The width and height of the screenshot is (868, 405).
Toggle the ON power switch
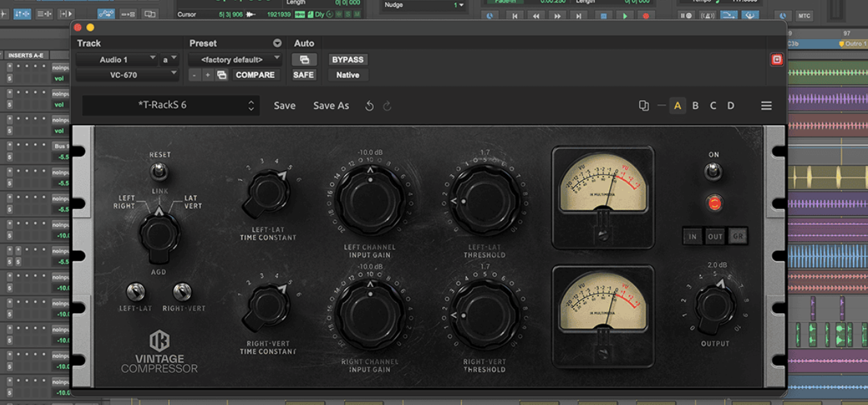coord(713,171)
